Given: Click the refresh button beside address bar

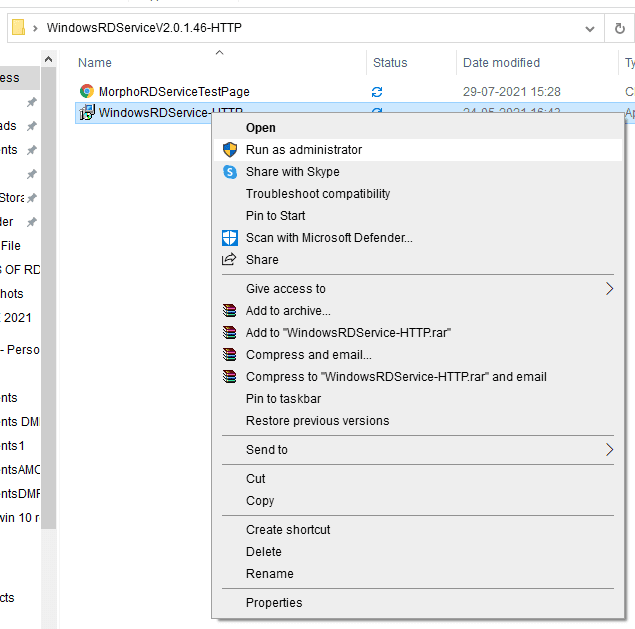Looking at the screenshot, I should point(619,28).
